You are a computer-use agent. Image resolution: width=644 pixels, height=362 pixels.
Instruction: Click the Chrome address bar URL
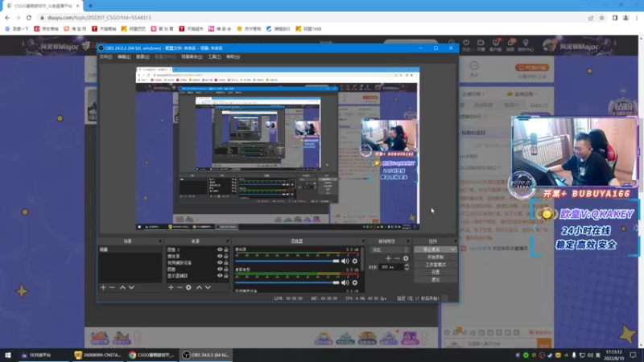[x=99, y=18]
